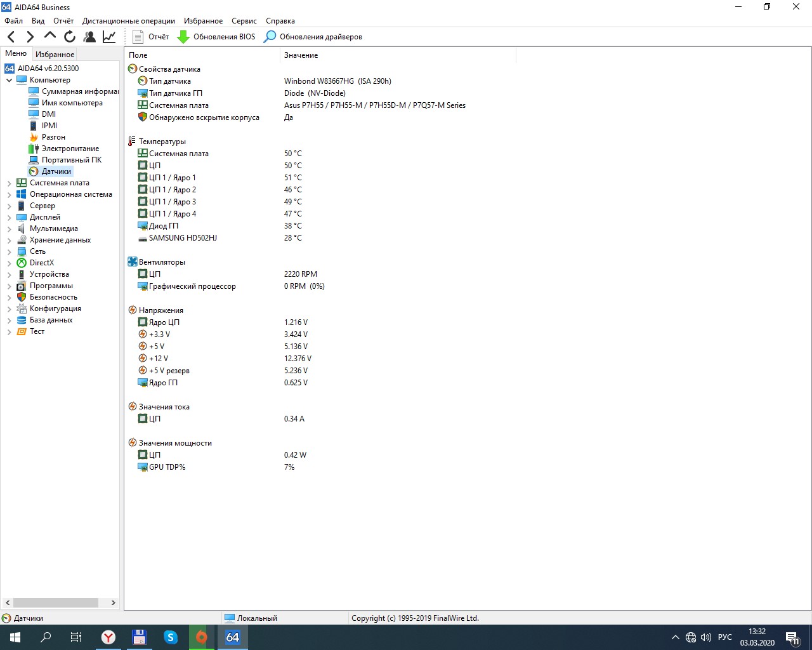
Task: Expand the Системная плата tree node
Action: pos(9,183)
